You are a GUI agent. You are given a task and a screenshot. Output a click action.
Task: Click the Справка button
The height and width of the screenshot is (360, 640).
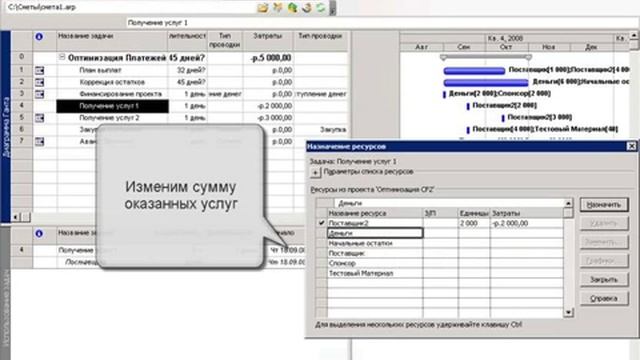[604, 298]
